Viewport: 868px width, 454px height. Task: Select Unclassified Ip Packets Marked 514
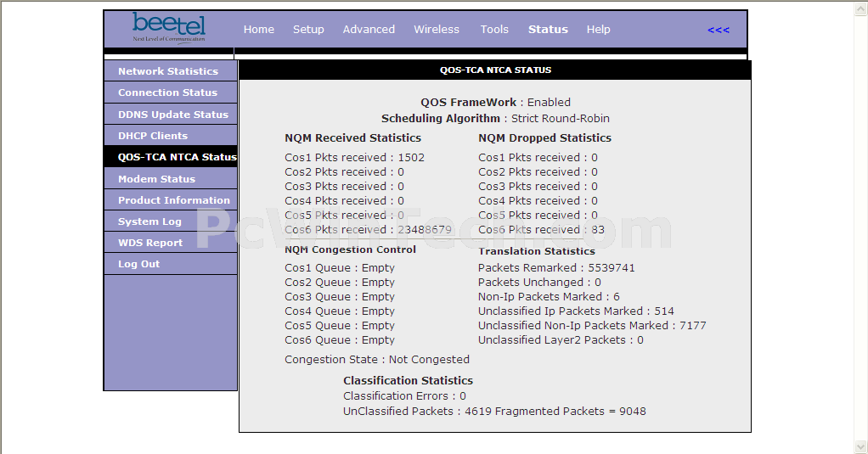[x=576, y=311]
